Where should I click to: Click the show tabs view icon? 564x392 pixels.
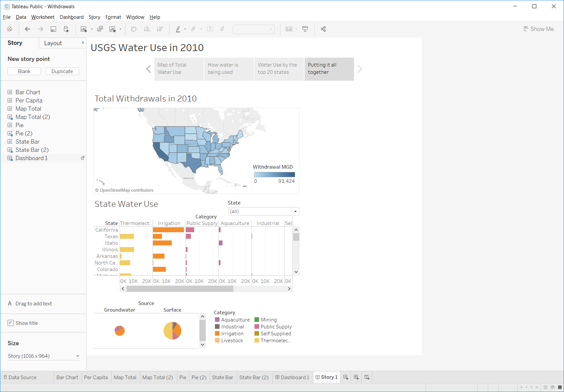pos(560,387)
